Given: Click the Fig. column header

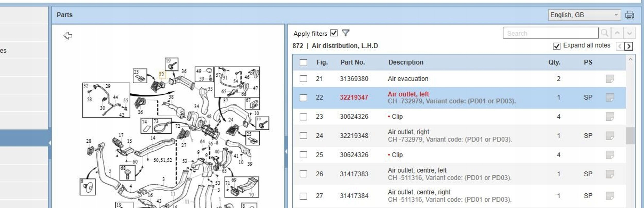Looking at the screenshot, I should (x=322, y=62).
